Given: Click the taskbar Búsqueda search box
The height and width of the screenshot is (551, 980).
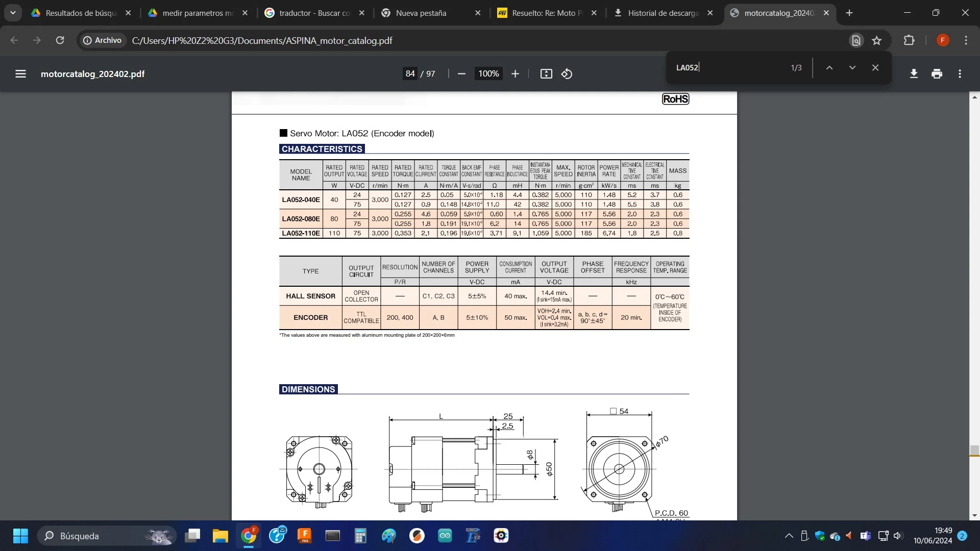Looking at the screenshot, I should (106, 536).
